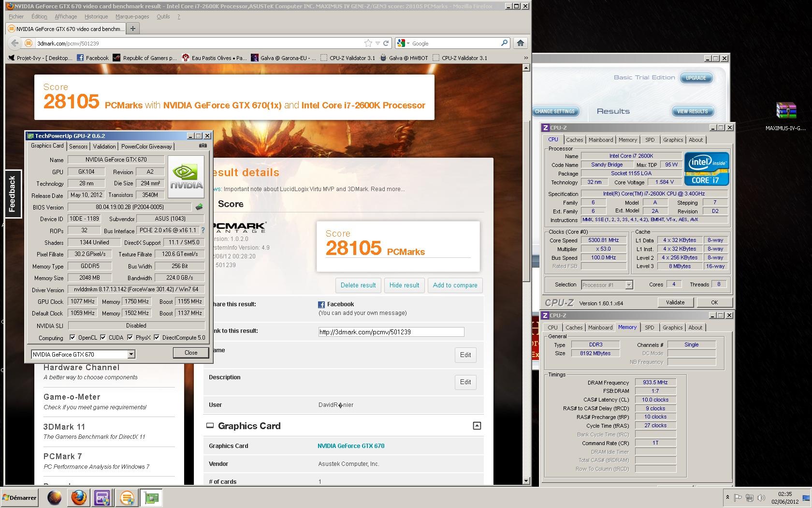Open Republic of Gamers bookmark
The image size is (812, 508).
145,58
